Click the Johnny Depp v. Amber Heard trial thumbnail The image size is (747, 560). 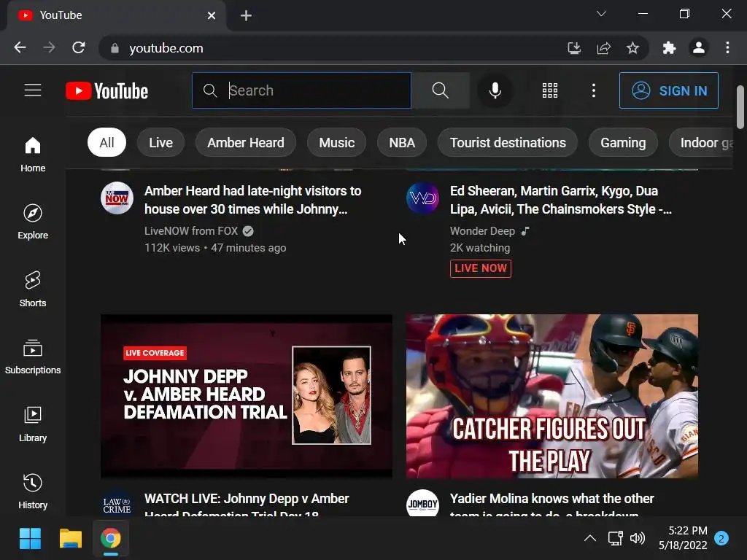point(247,396)
